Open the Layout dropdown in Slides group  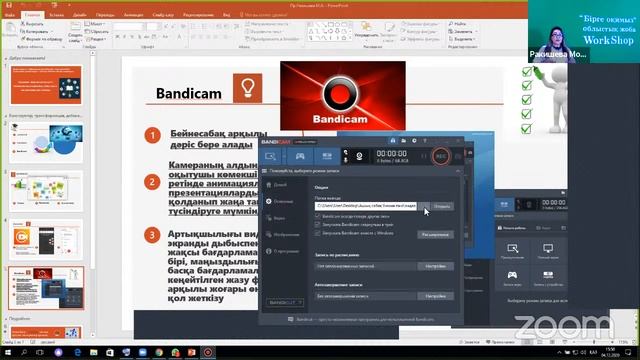pyautogui.click(x=95, y=24)
